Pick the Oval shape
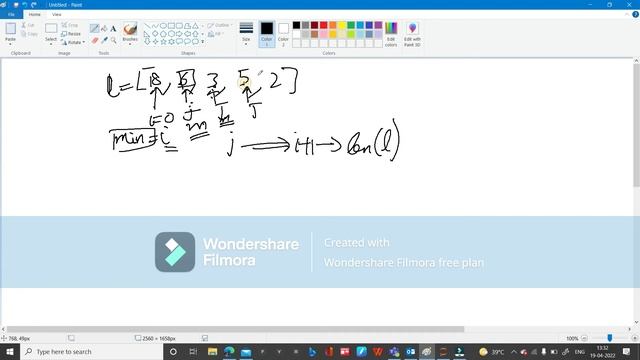Viewport: 640px width, 360px height. (x=163, y=26)
